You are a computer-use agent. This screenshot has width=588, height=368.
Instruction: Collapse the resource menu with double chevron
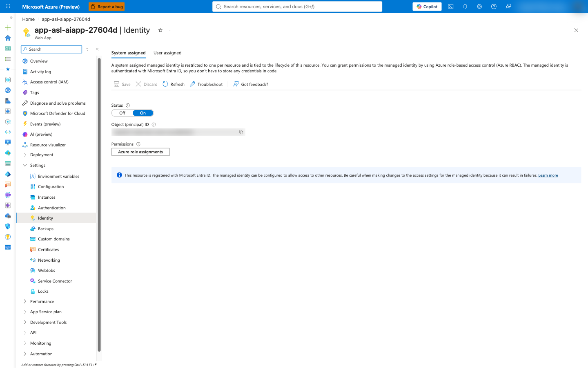click(97, 49)
